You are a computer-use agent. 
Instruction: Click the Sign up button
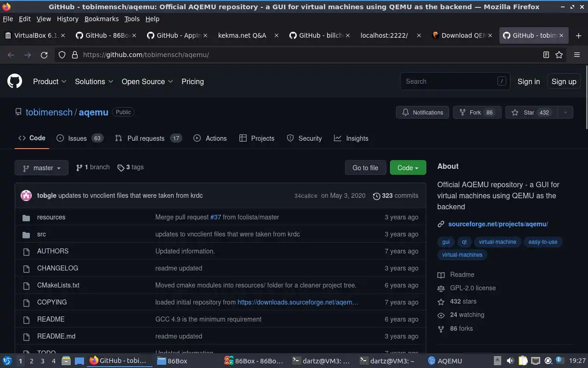[x=564, y=81]
